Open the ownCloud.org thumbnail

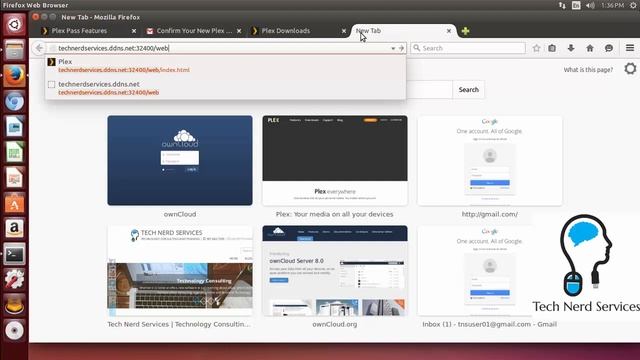(x=335, y=271)
